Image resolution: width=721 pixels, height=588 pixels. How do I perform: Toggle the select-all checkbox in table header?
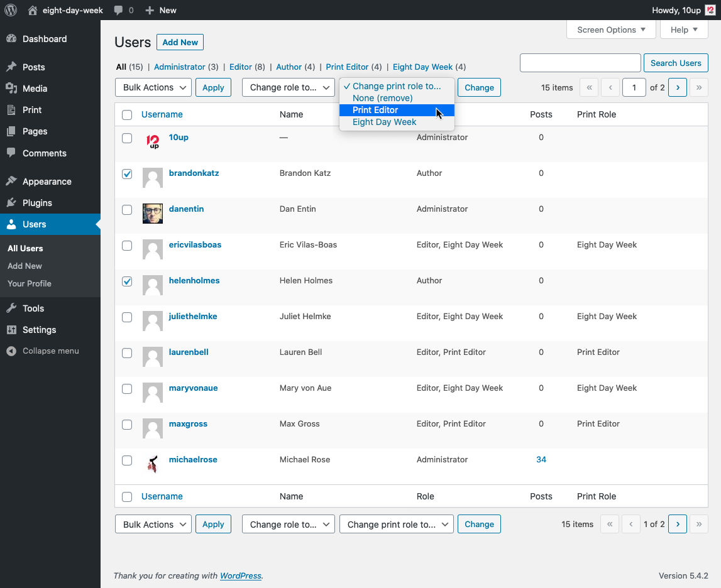pos(127,115)
